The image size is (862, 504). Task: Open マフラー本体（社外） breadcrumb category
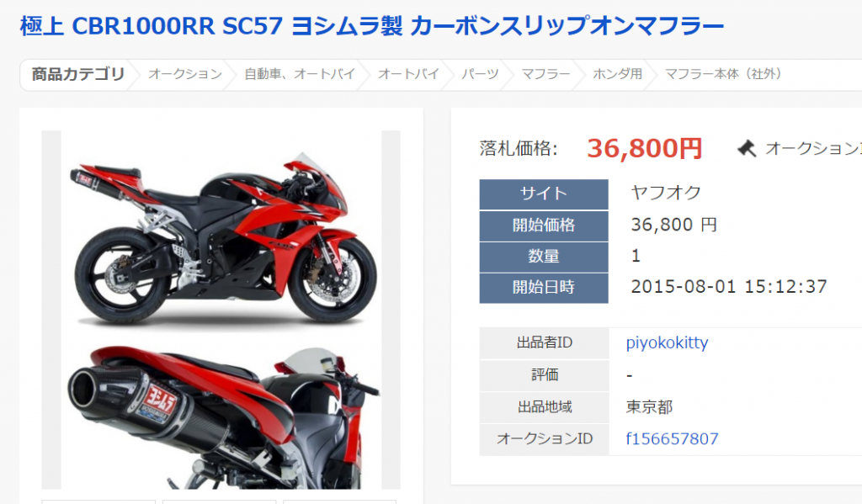point(723,74)
